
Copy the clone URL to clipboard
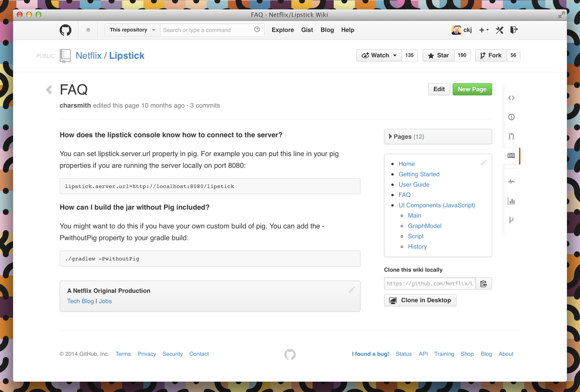[x=484, y=284]
